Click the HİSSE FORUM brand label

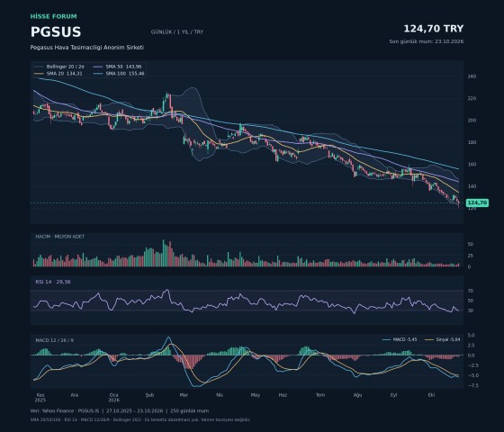(54, 16)
